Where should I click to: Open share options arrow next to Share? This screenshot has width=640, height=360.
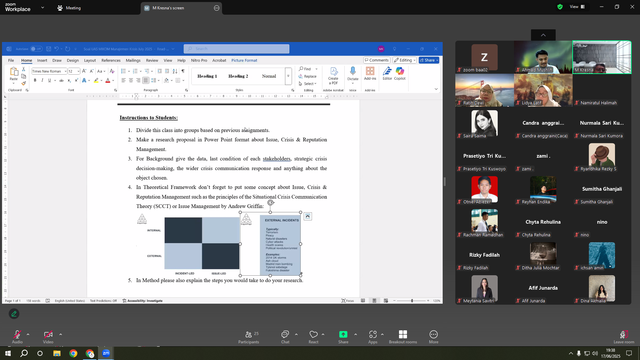pos(356,335)
